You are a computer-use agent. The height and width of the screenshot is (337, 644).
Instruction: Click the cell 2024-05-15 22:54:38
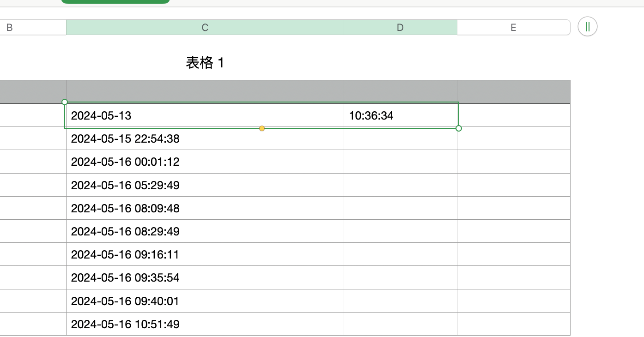(x=205, y=138)
